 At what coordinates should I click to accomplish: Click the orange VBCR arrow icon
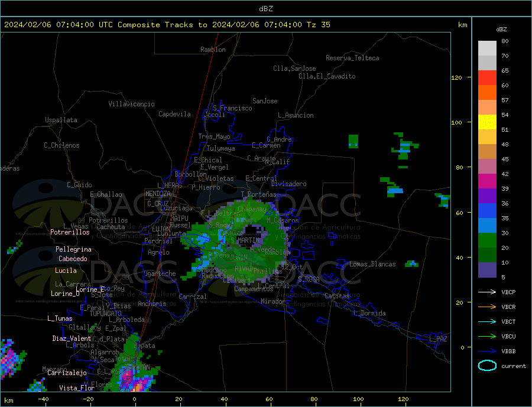(487, 307)
